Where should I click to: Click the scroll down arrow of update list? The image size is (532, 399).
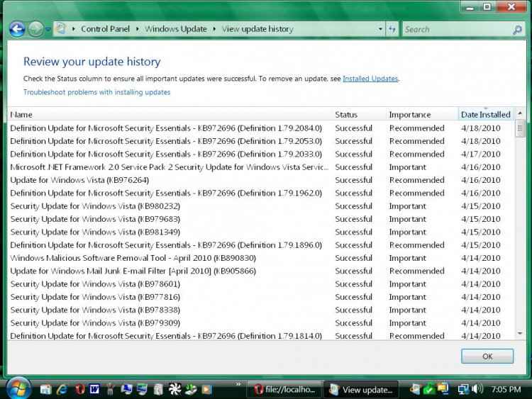coord(520,334)
